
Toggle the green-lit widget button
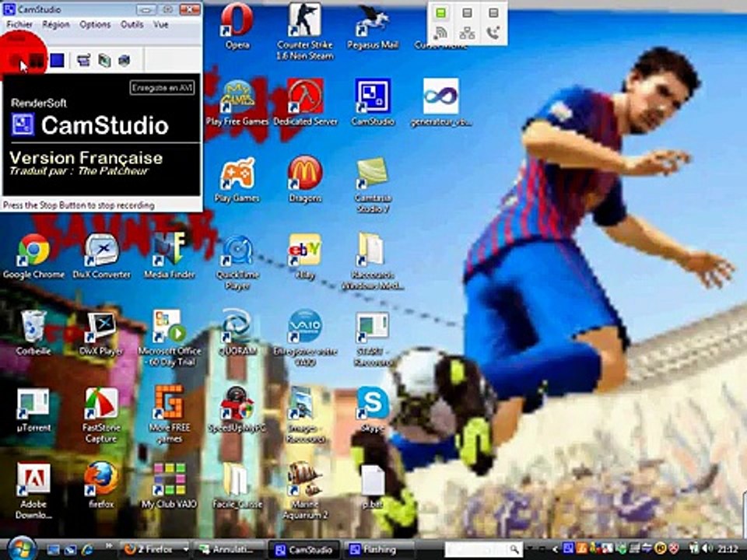440,13
